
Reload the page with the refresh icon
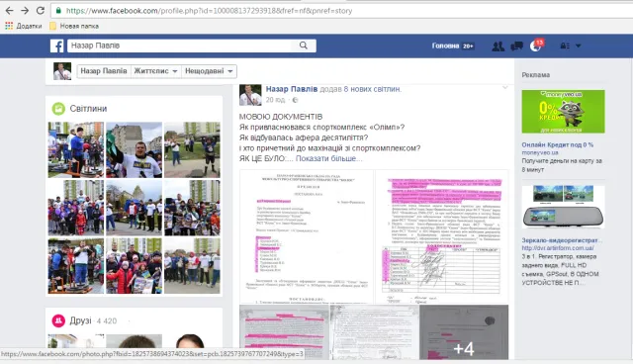(x=40, y=11)
